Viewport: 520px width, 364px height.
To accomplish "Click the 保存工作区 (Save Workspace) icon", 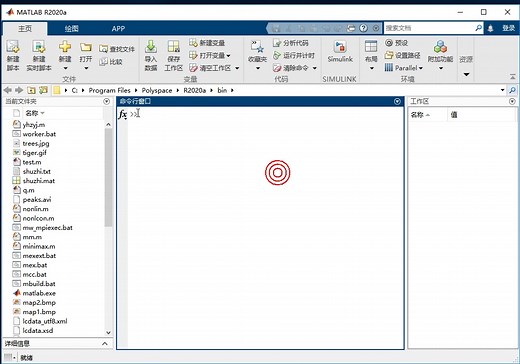I will (173, 47).
